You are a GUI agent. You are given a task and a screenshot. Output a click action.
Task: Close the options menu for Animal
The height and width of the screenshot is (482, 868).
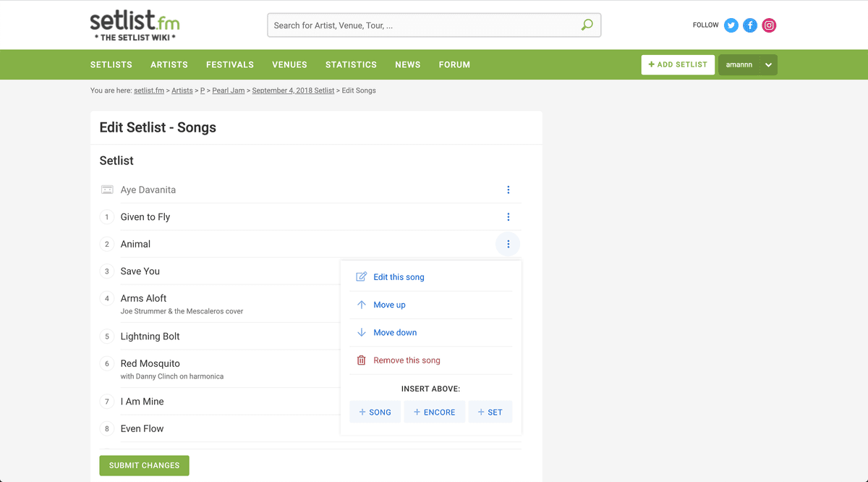[509, 244]
